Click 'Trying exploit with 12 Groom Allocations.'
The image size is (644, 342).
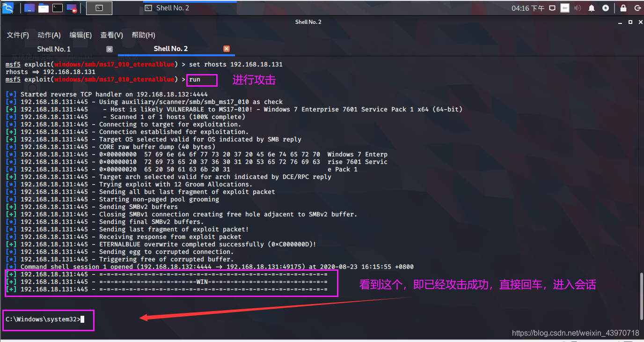tap(176, 184)
